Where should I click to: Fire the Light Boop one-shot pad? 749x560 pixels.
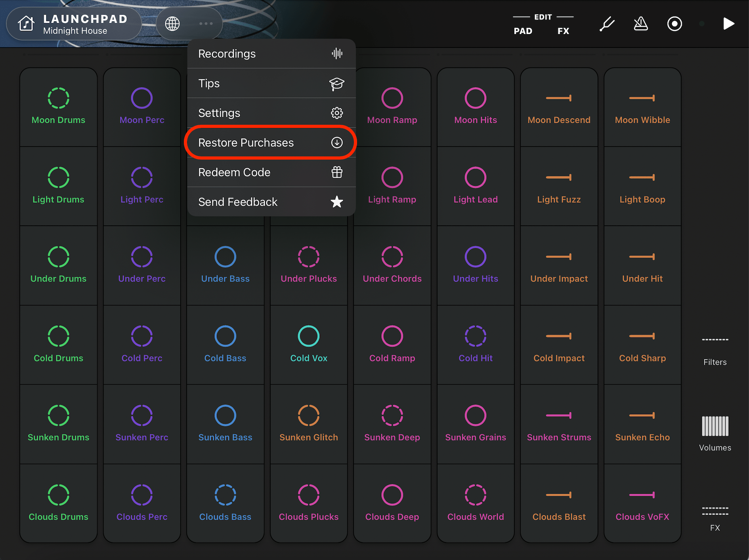[642, 186]
